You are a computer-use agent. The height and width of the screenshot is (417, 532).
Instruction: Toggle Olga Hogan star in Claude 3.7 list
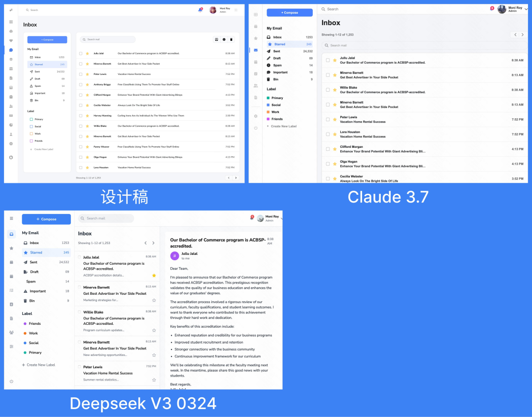tap(335, 164)
